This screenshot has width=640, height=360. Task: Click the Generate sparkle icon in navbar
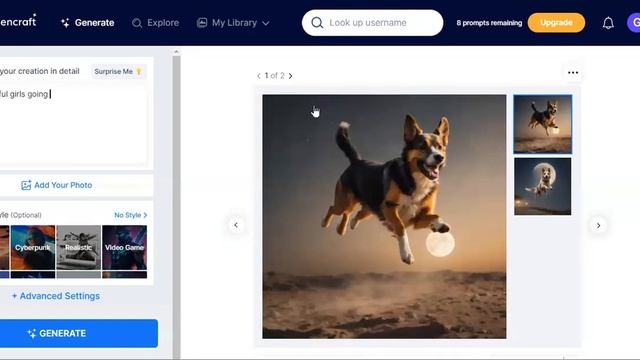tap(65, 23)
